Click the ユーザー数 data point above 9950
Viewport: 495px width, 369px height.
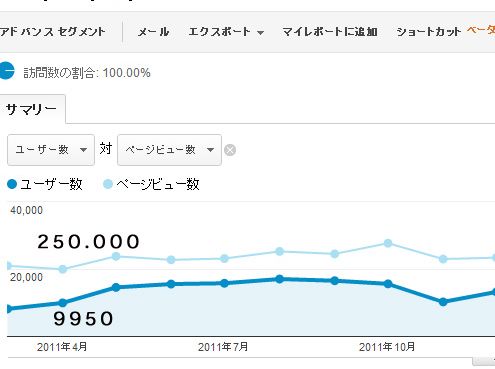click(x=63, y=303)
